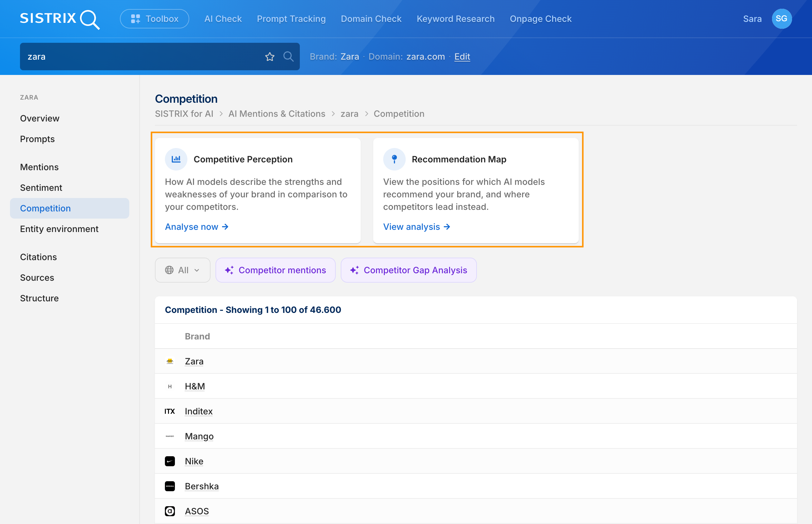This screenshot has height=524, width=812.
Task: Open the Inditex brand row
Action: click(x=476, y=411)
